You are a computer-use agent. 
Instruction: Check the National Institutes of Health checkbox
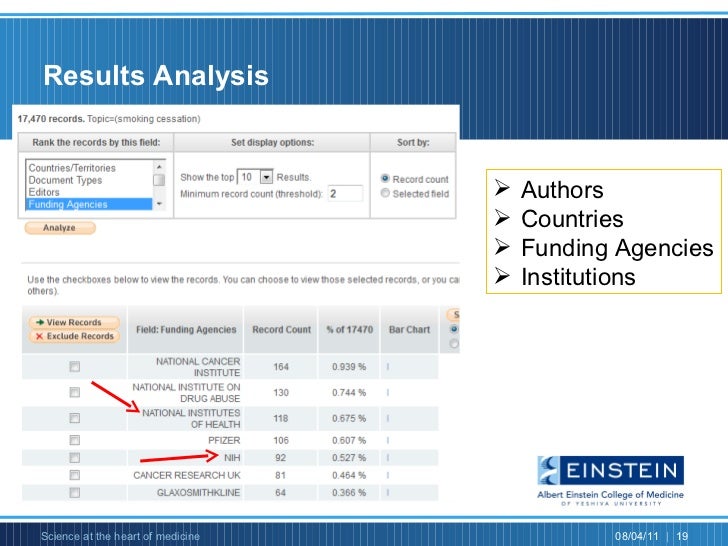click(74, 418)
